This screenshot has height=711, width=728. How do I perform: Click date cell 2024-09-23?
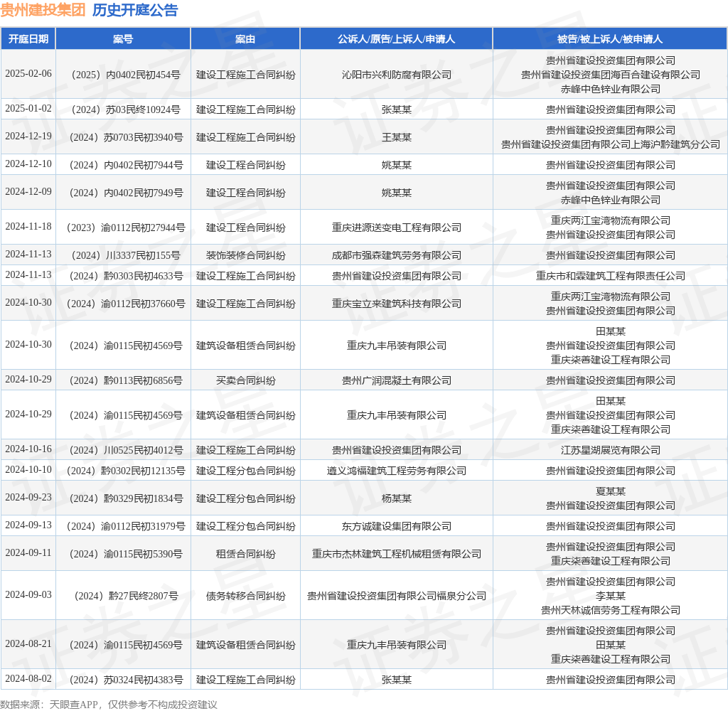(28, 498)
